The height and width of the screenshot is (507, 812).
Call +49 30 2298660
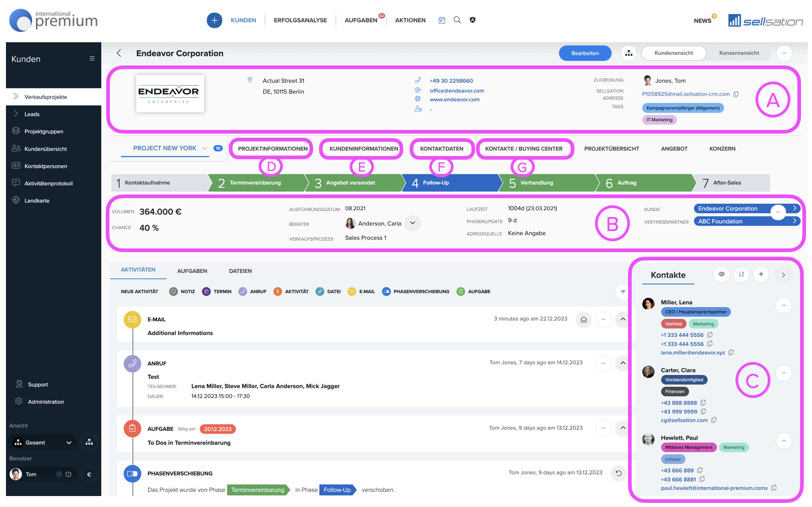[x=451, y=81]
